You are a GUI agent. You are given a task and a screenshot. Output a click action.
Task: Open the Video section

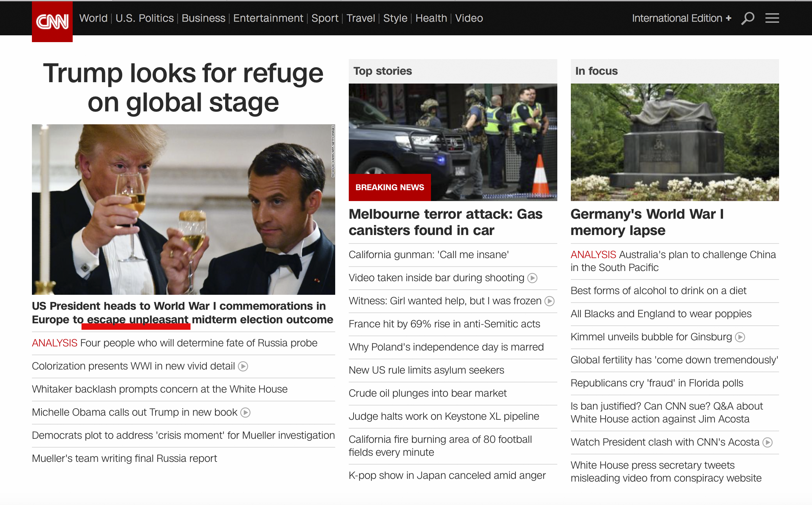469,18
